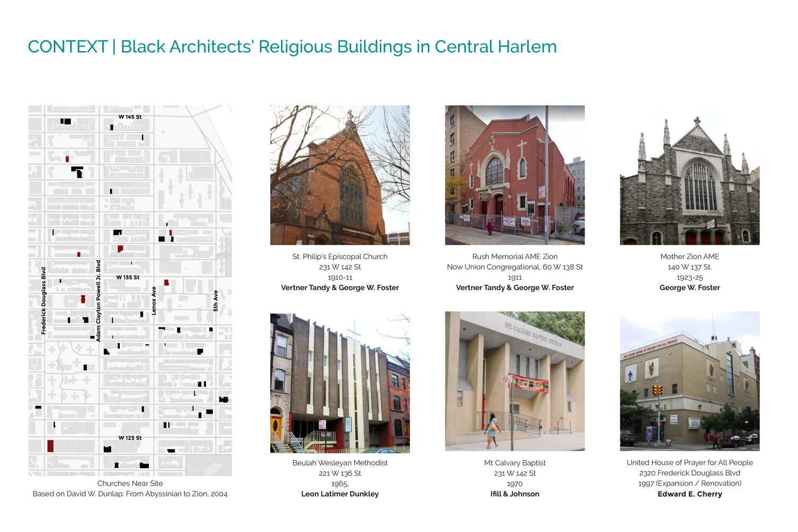Click the 'Edward E. Cherry' architect name
The width and height of the screenshot is (798, 532).
point(689,494)
